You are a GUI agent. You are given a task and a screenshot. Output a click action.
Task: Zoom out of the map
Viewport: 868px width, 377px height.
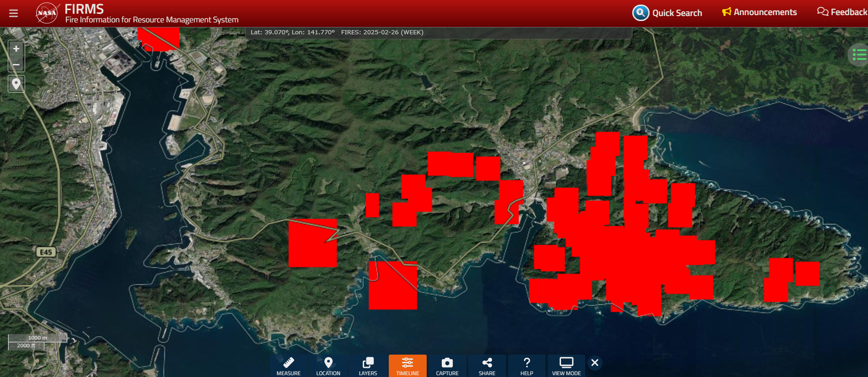click(x=16, y=64)
